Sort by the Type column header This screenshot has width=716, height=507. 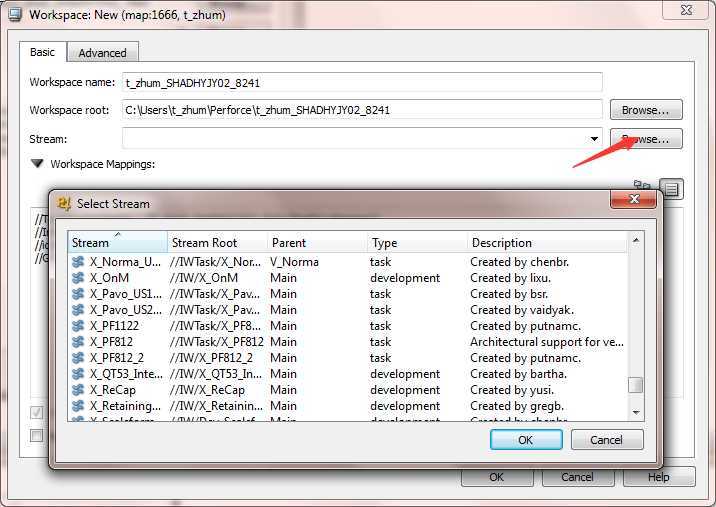(417, 243)
